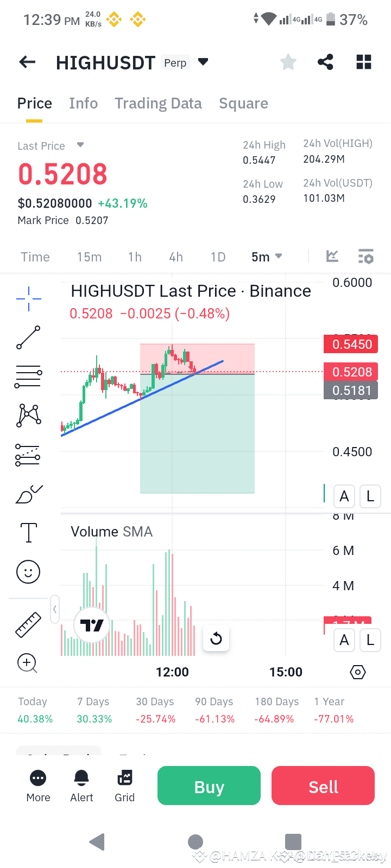Select the 15m interval
Viewport: 391px width, 868px height.
tap(89, 257)
